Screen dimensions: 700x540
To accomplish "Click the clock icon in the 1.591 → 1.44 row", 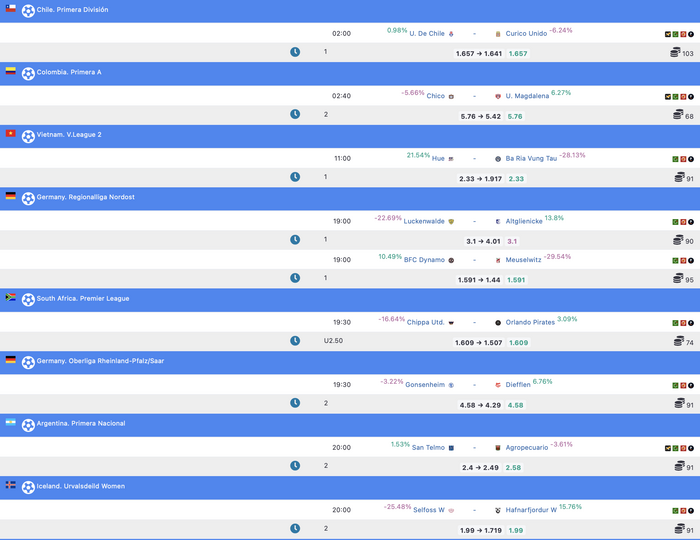I will [x=295, y=278].
